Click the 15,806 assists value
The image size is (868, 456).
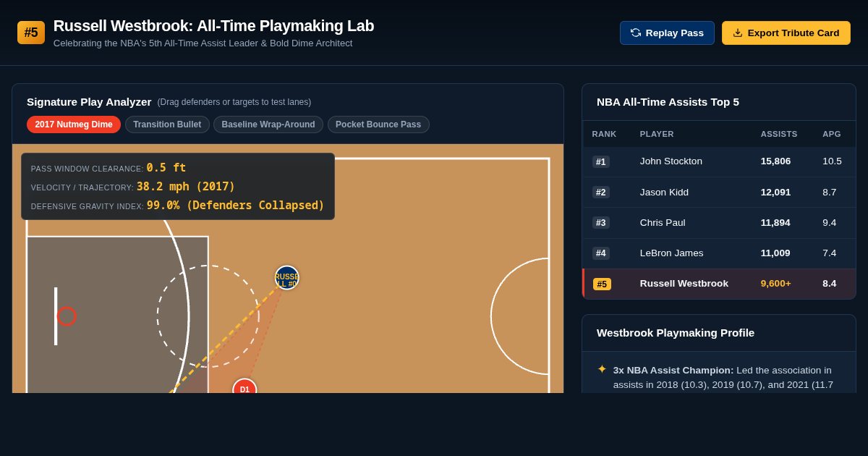(x=775, y=161)
